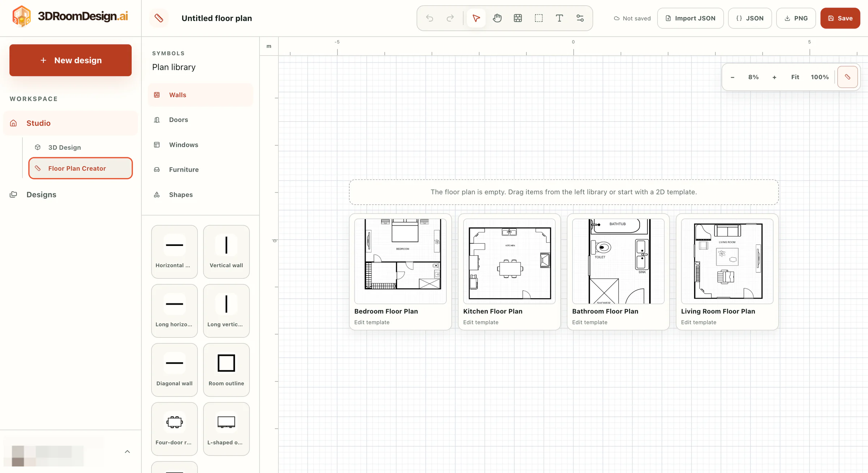Select the Room outline symbol

pos(226,370)
